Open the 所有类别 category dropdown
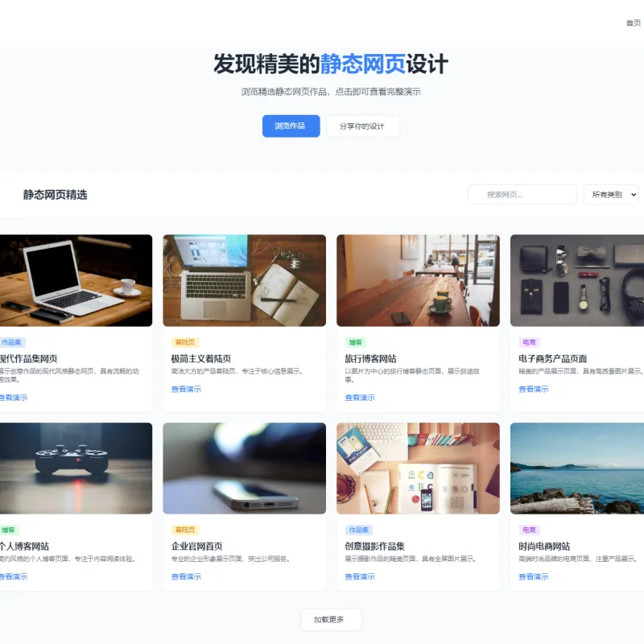The image size is (644, 644). (611, 195)
